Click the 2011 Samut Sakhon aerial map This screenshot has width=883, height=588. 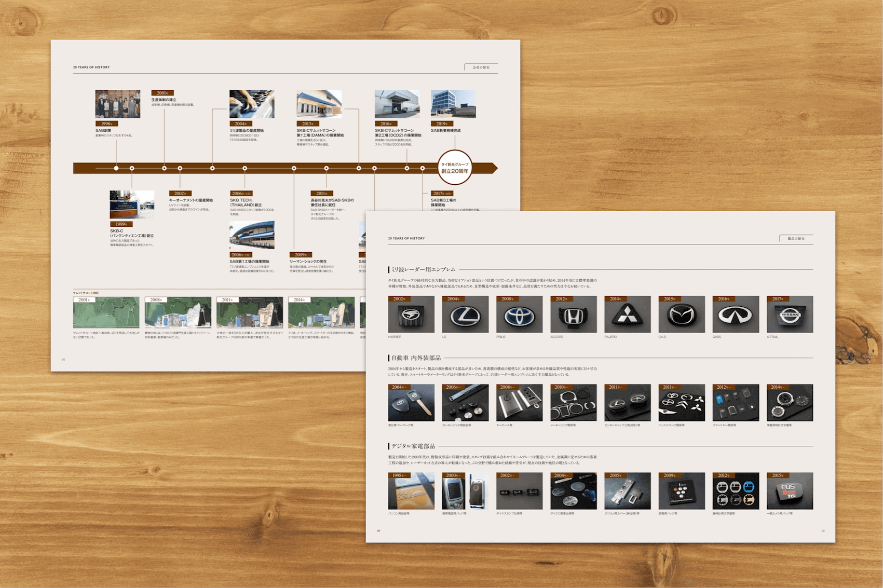click(x=250, y=312)
